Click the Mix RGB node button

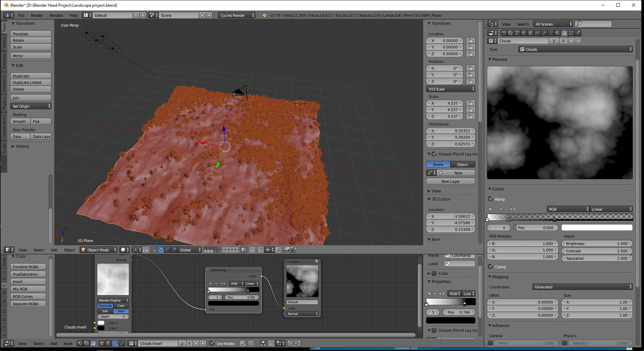28,289
